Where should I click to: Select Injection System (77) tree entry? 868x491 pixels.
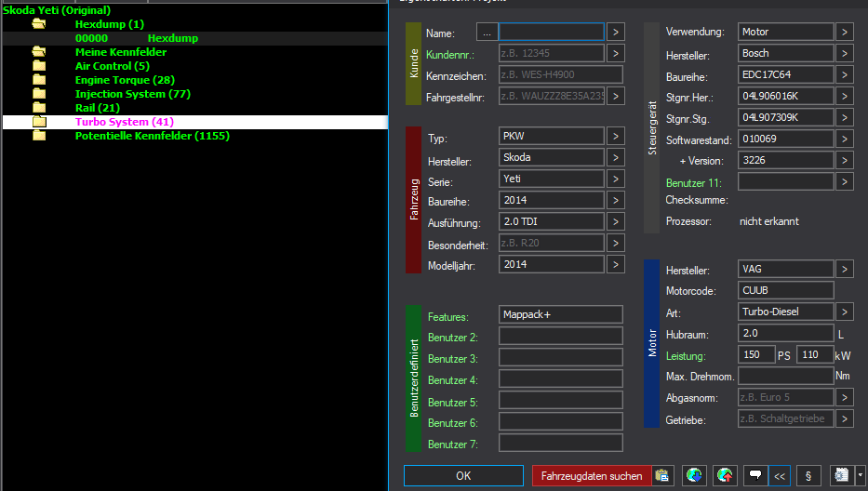pos(133,94)
